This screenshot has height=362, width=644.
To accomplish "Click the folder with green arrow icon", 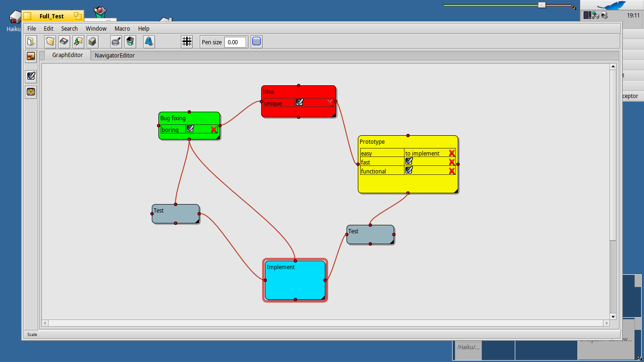I will pos(79,42).
